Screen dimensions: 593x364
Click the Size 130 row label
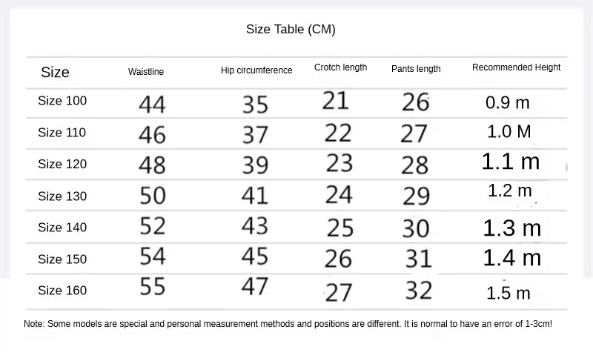[x=62, y=196]
